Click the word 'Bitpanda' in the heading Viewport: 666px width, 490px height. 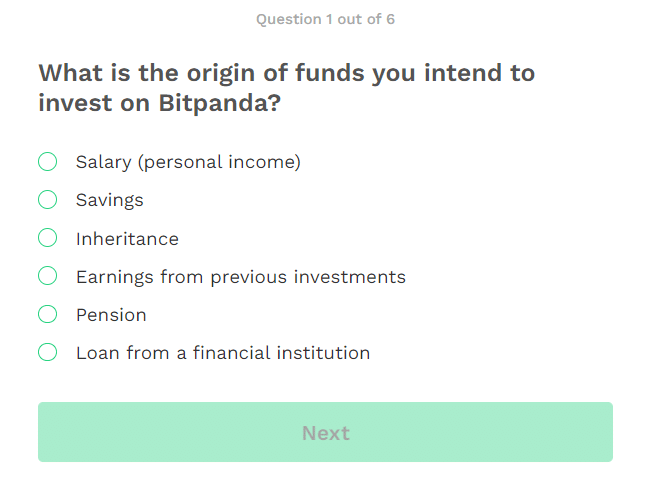click(x=214, y=103)
